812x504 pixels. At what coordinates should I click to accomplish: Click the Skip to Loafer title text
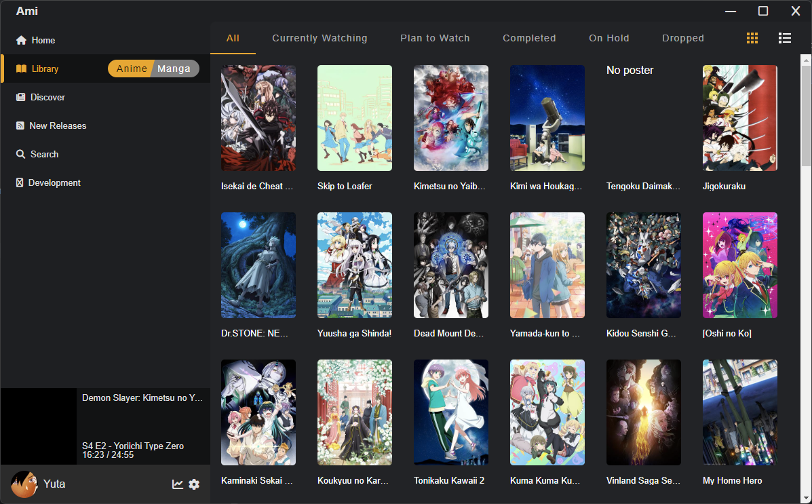click(345, 186)
